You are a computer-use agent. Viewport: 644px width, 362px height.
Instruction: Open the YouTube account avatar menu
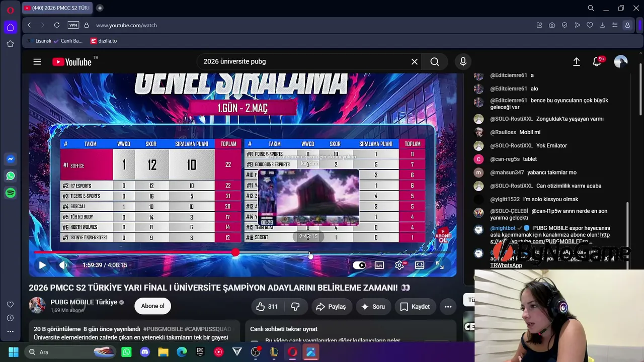[621, 61]
